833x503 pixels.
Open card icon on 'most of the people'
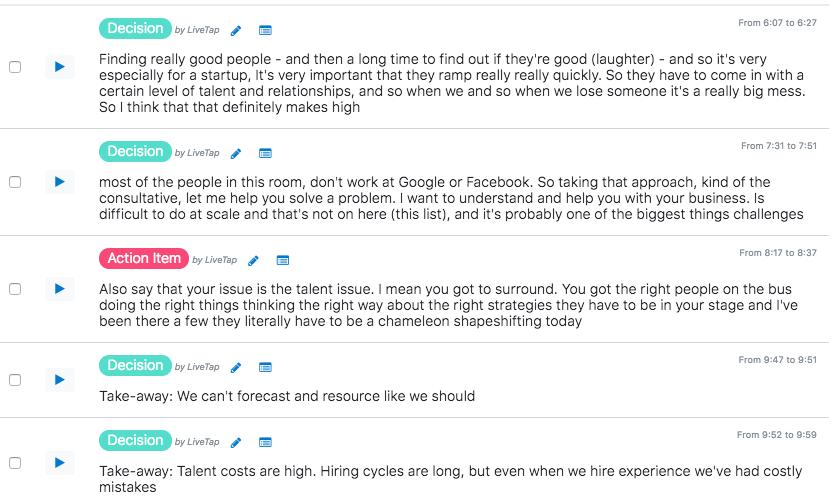point(265,154)
